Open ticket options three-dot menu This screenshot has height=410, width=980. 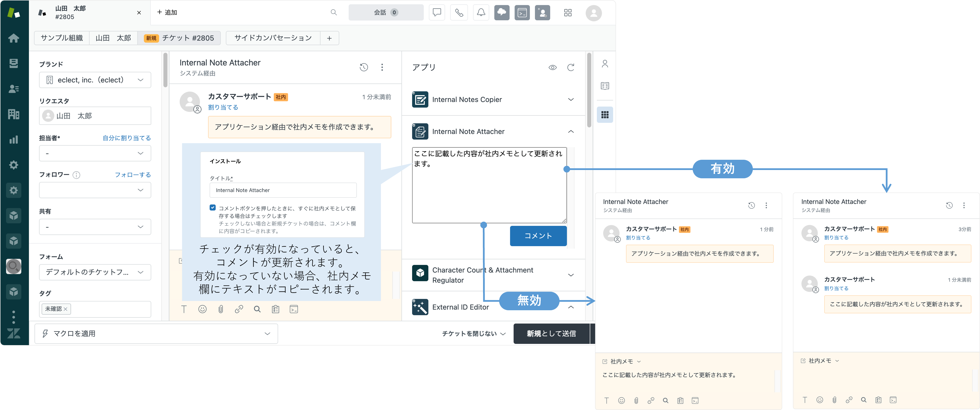pos(382,67)
